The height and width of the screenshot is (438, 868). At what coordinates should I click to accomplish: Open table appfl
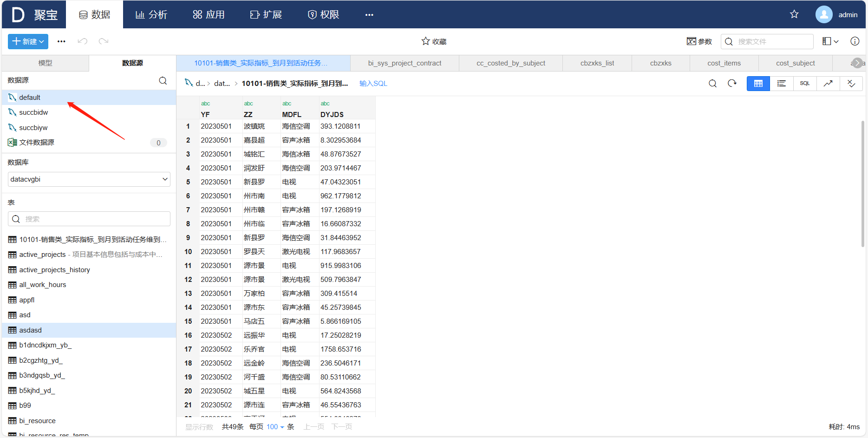(x=89, y=300)
